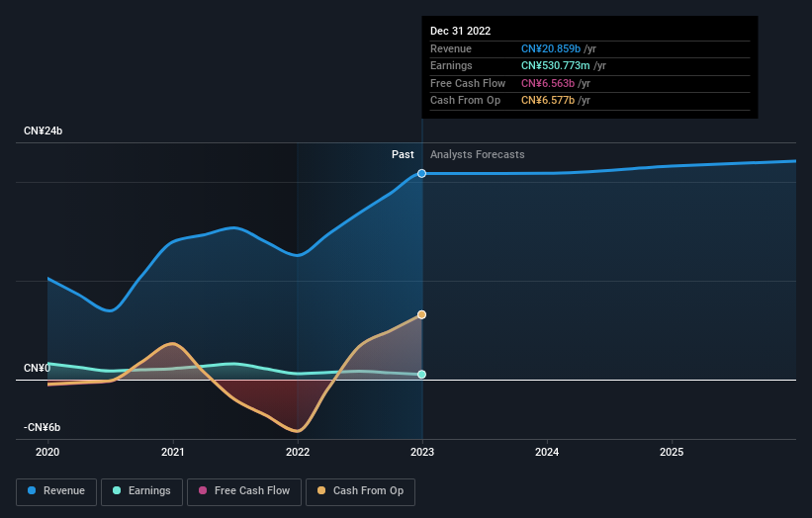
Task: Toggle the Cash From Op legend series
Action: pos(360,491)
